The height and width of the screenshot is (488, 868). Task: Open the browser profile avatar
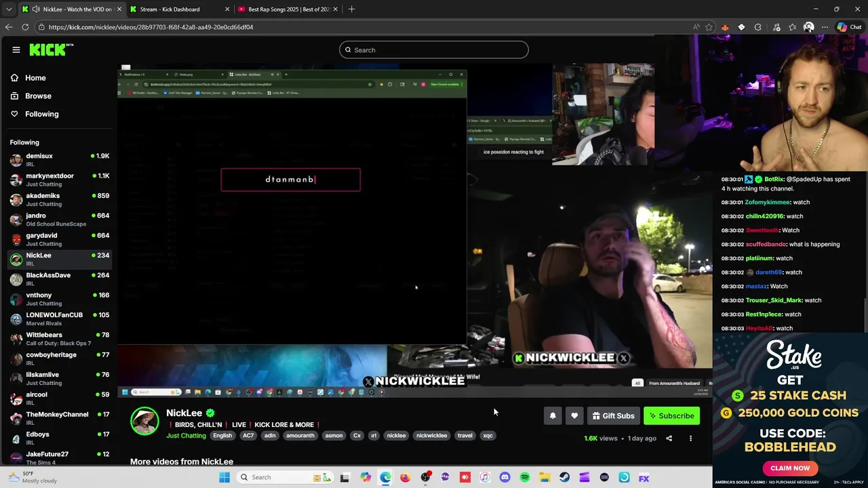click(x=808, y=27)
